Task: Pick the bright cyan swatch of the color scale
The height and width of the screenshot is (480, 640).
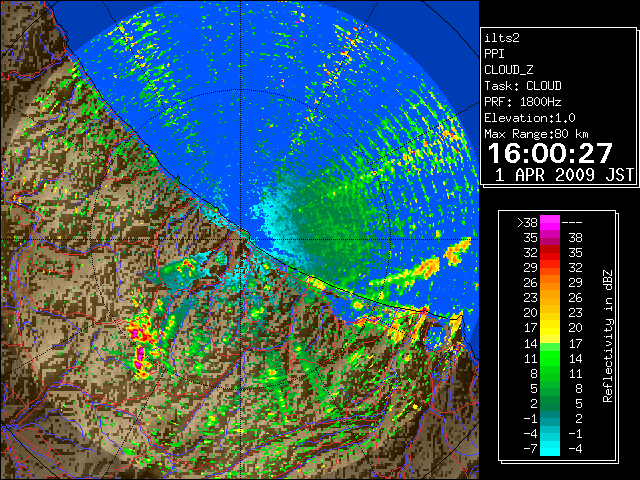Action: [550, 449]
